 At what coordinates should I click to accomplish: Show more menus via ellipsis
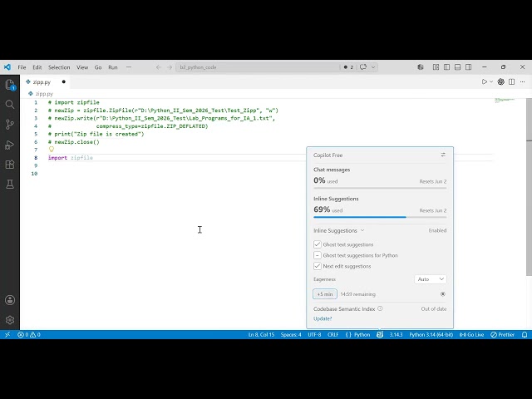[129, 67]
